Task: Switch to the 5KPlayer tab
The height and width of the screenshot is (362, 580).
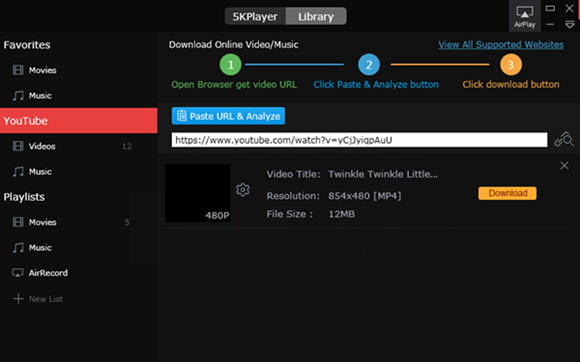Action: 255,16
